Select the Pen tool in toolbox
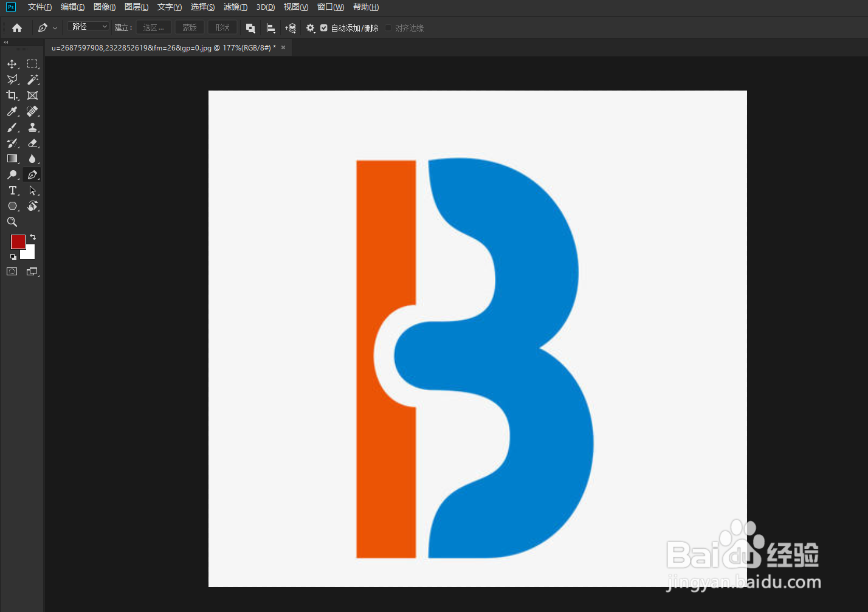The image size is (868, 612). (x=33, y=174)
